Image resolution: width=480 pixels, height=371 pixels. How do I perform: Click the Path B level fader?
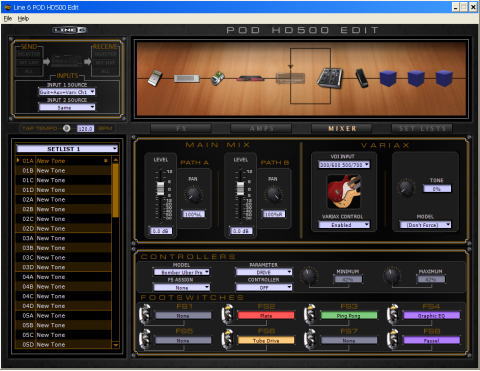(x=240, y=189)
